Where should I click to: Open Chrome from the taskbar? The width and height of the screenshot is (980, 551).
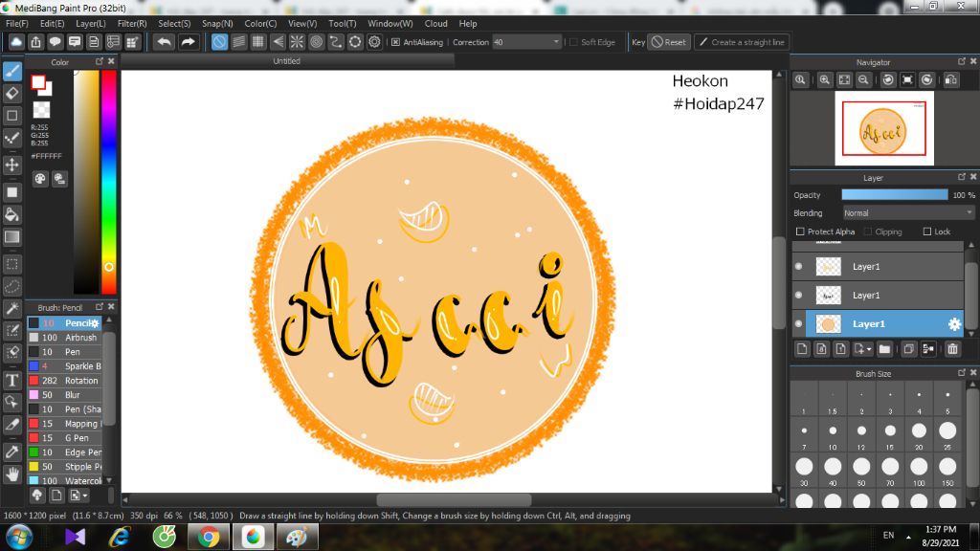pos(209,538)
